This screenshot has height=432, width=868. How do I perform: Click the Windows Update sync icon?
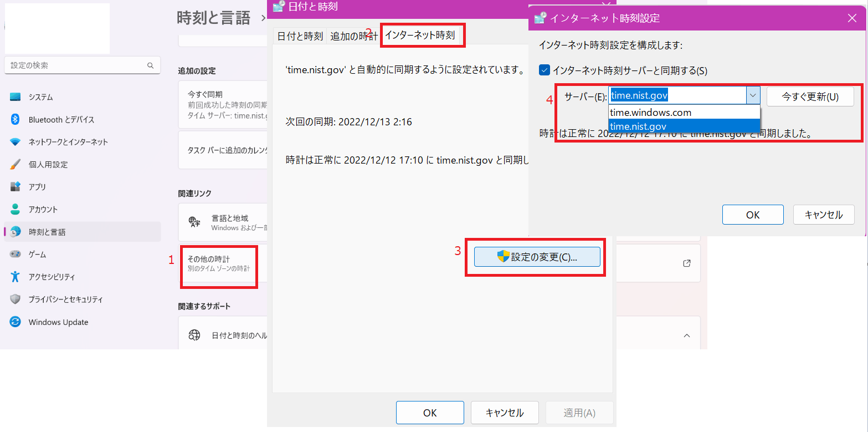(16, 322)
